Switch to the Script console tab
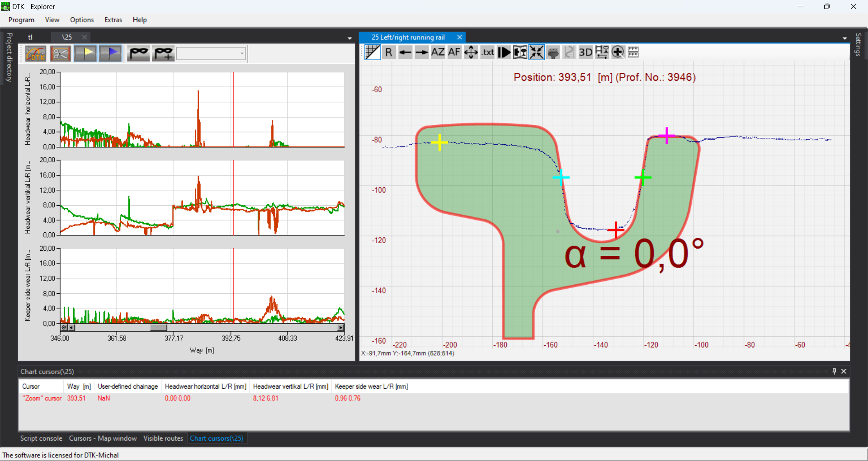This screenshot has height=461, width=868. tap(41, 438)
